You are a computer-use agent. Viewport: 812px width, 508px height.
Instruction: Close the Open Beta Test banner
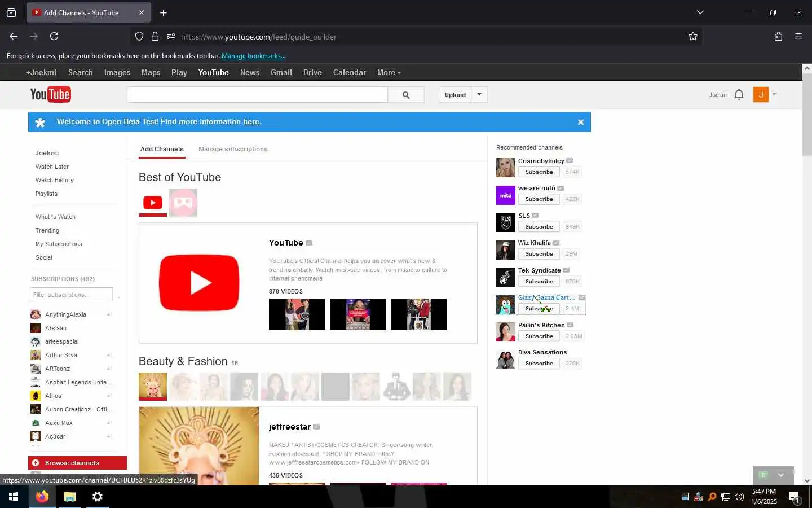580,122
